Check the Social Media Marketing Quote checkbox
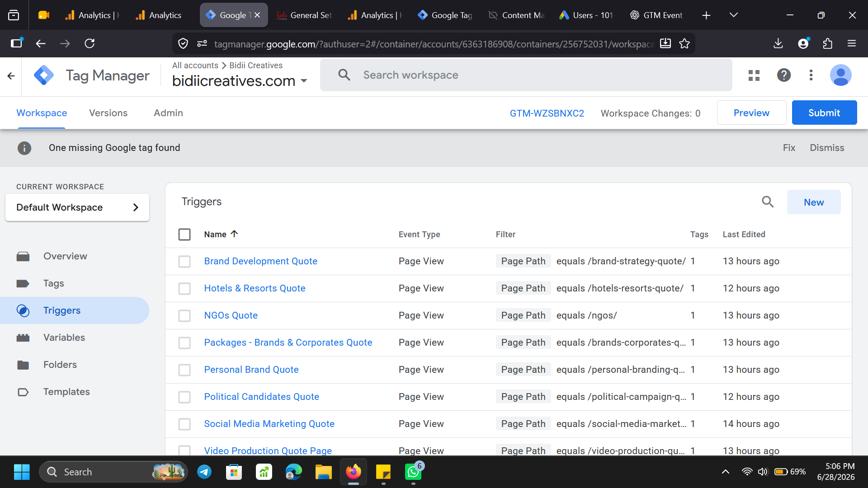This screenshot has height=488, width=868. click(184, 424)
